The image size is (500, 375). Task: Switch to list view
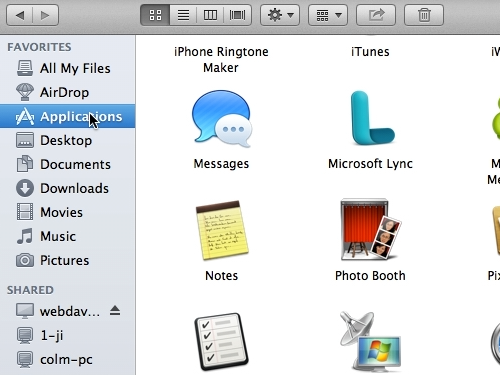click(x=183, y=15)
